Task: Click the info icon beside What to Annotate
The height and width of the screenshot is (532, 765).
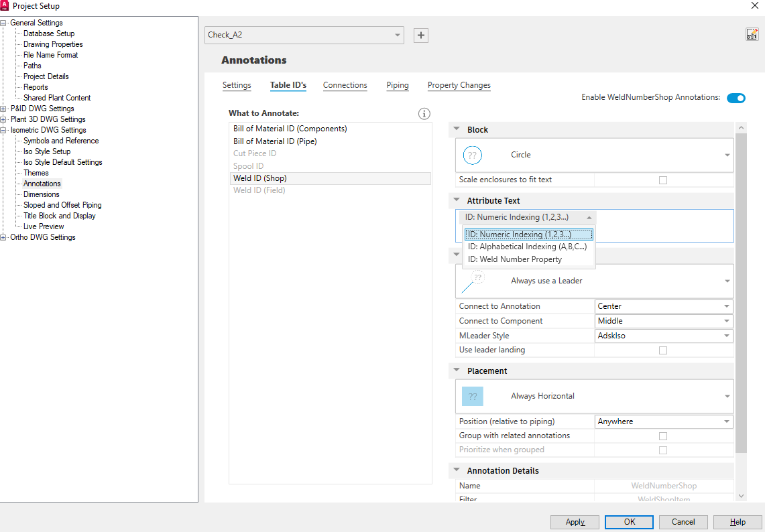Action: click(424, 114)
